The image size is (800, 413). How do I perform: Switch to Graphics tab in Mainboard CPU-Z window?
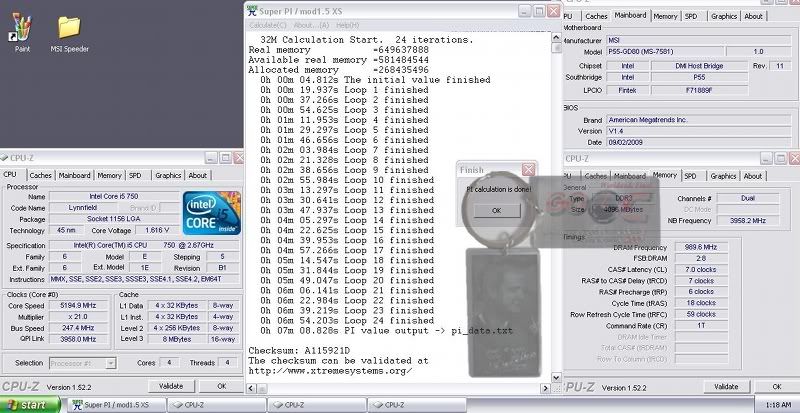724,16
